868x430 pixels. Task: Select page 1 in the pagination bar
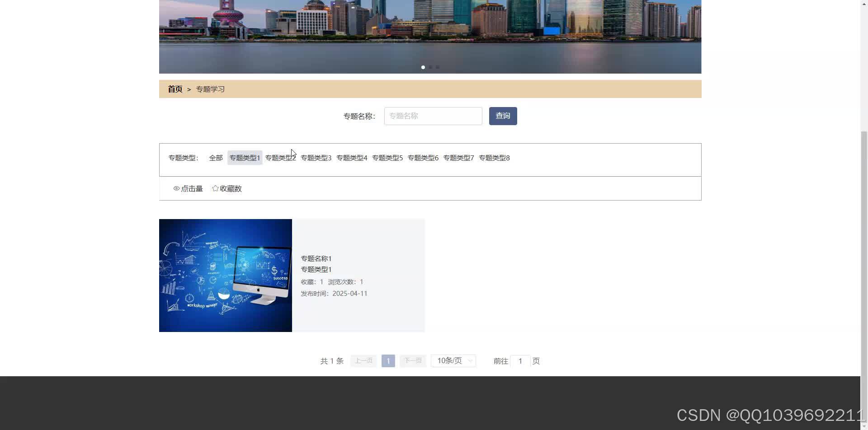click(x=388, y=360)
